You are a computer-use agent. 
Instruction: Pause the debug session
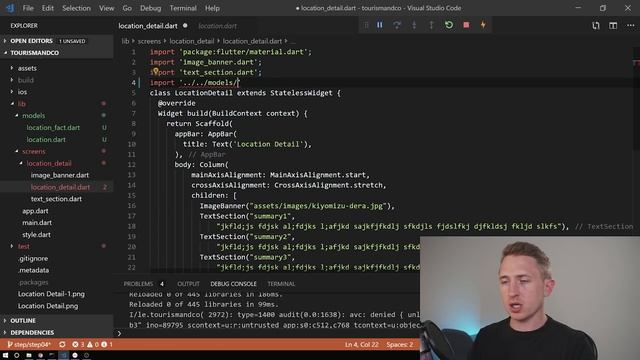(380, 25)
